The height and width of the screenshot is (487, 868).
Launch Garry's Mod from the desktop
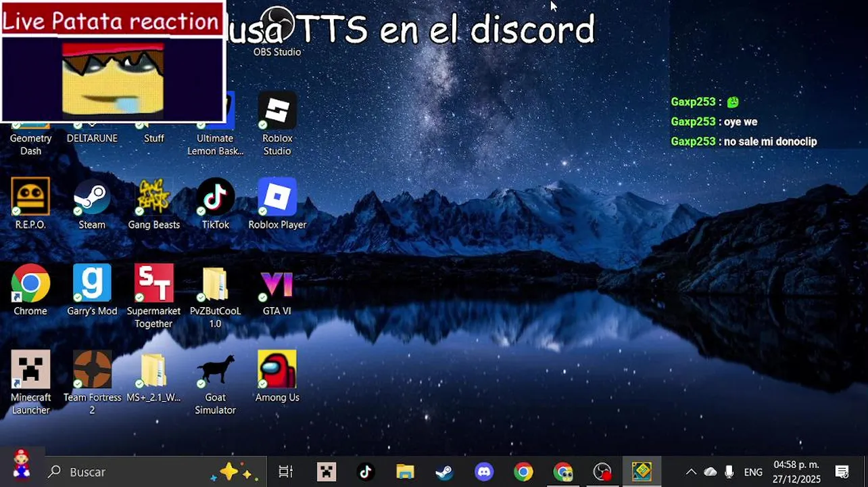tap(92, 291)
